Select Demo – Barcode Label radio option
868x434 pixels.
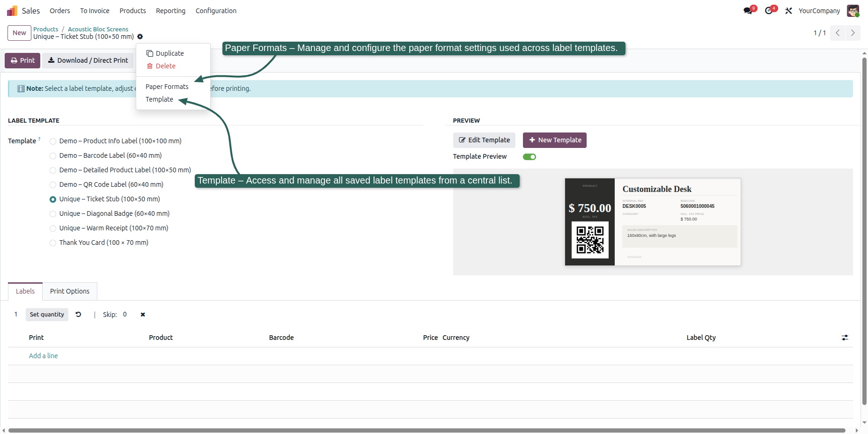click(x=53, y=156)
